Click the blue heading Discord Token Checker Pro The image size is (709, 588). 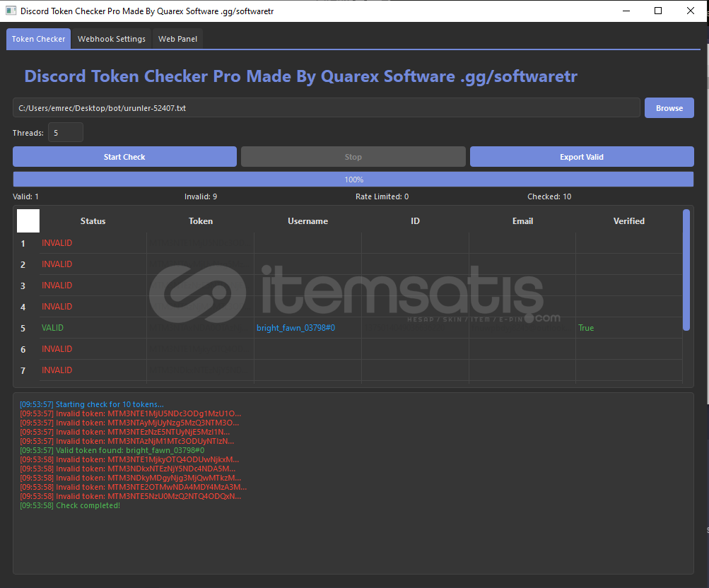[x=300, y=76]
